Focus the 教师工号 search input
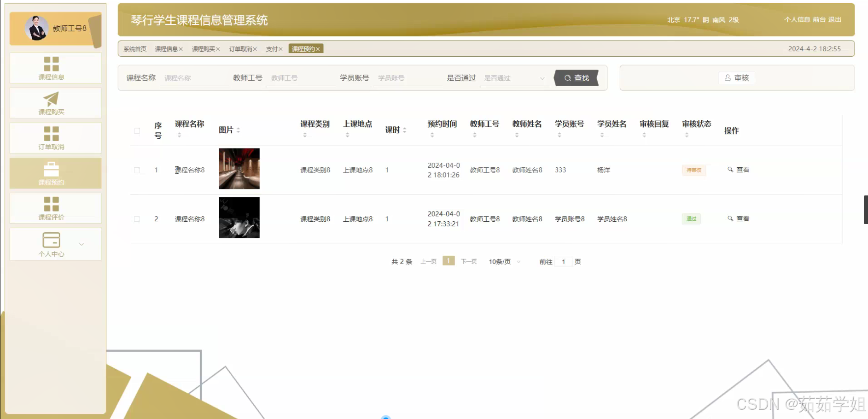 pyautogui.click(x=301, y=78)
